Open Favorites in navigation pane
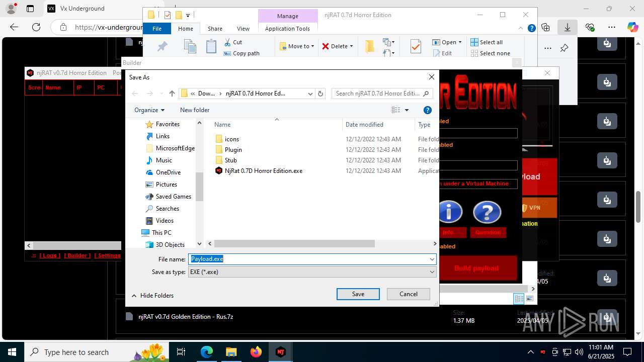Viewport: 644px width, 362px height. [x=168, y=124]
